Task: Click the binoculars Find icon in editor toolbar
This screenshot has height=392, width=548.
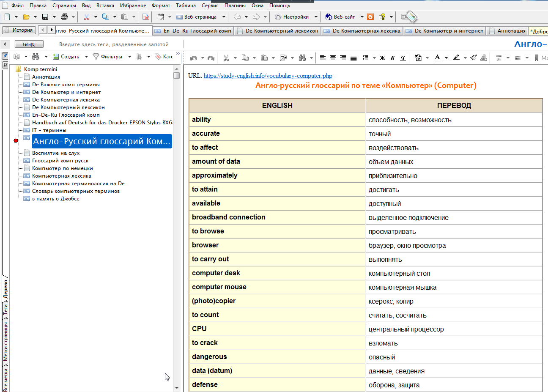Action: click(x=302, y=58)
